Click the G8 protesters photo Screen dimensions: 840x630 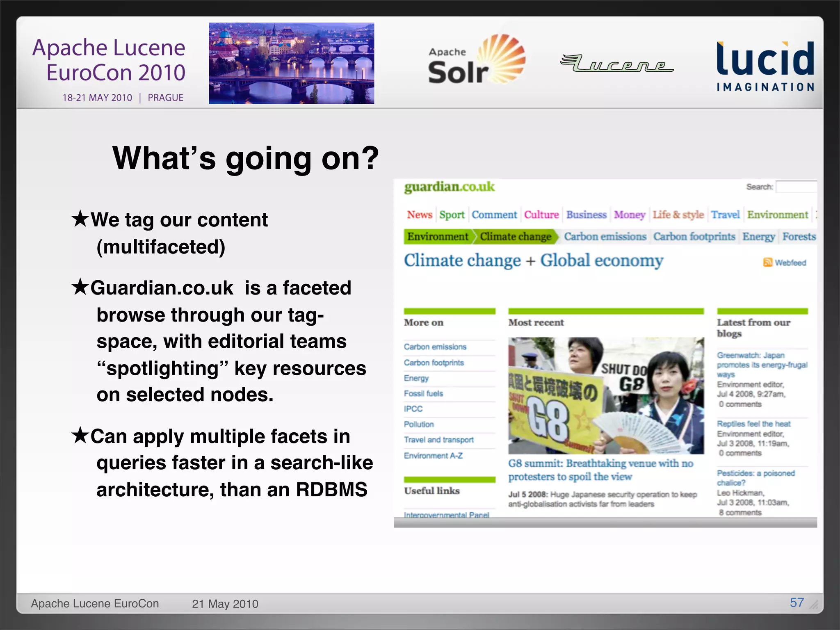click(x=606, y=395)
